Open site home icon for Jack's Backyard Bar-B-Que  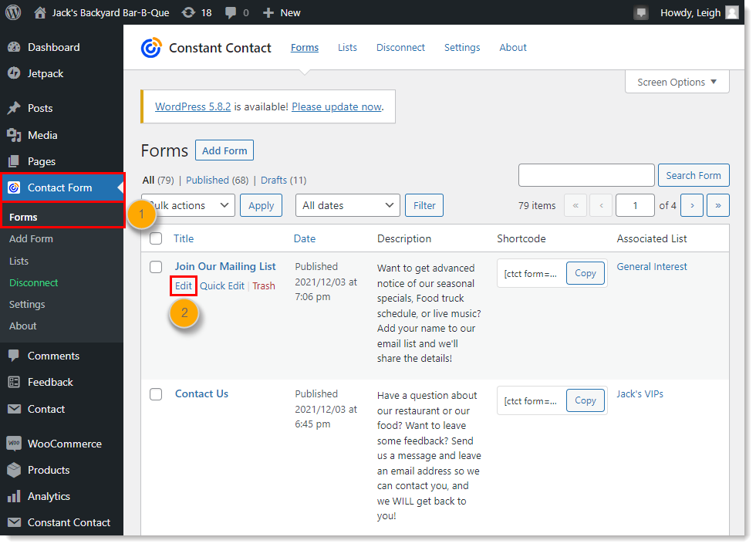point(40,12)
